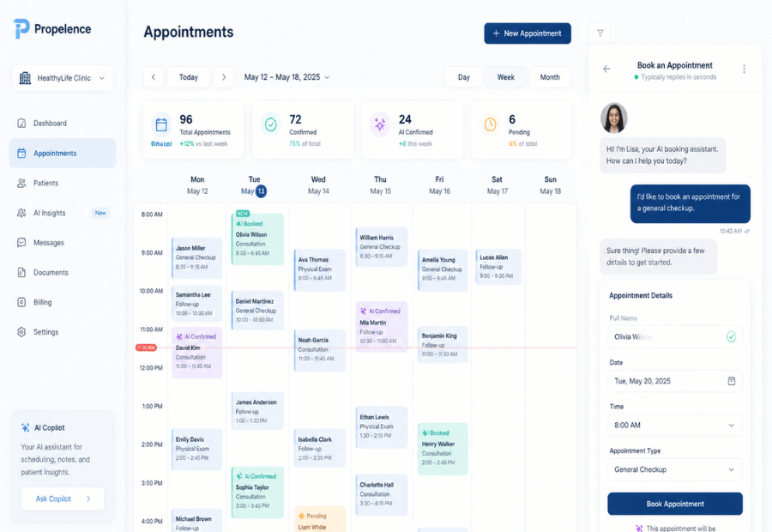The height and width of the screenshot is (532, 772).
Task: Click the New badge next to AI Insights
Action: coord(100,213)
